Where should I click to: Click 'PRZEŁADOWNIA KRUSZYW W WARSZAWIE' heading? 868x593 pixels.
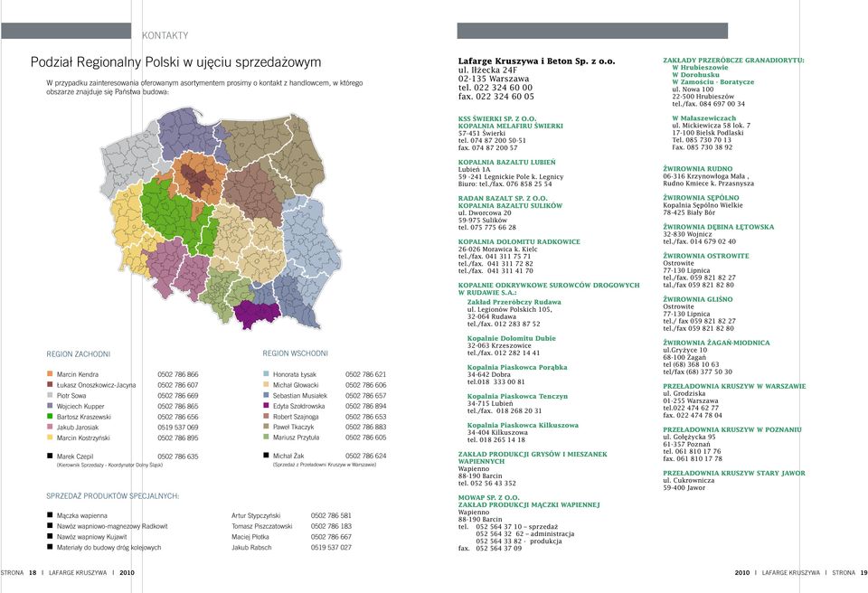pos(734,386)
